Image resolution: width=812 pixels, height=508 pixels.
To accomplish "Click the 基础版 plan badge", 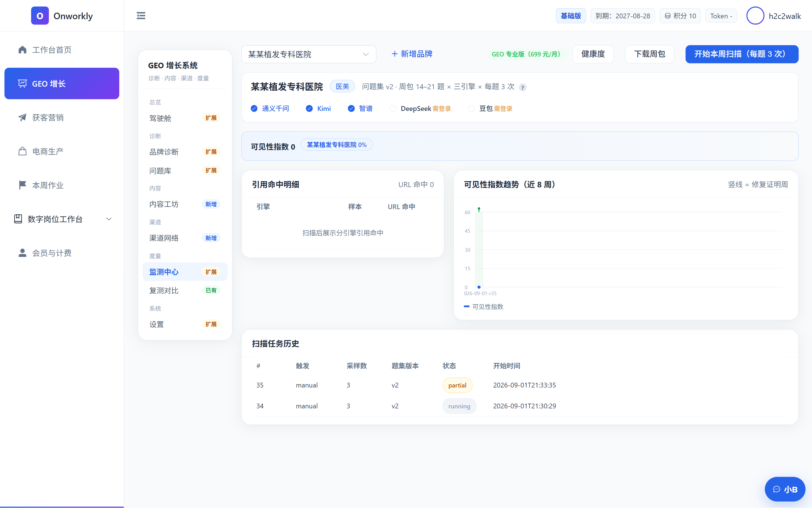I will point(571,16).
